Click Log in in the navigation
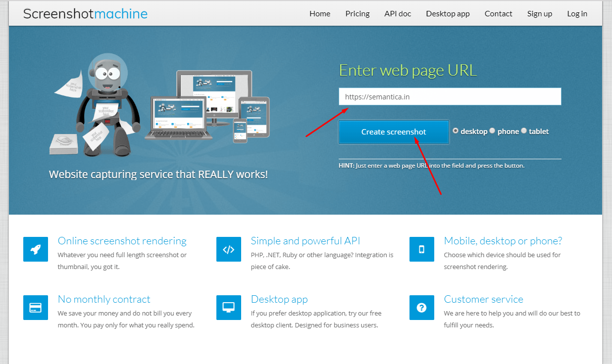Viewport: 612px width, 364px height. tap(577, 14)
